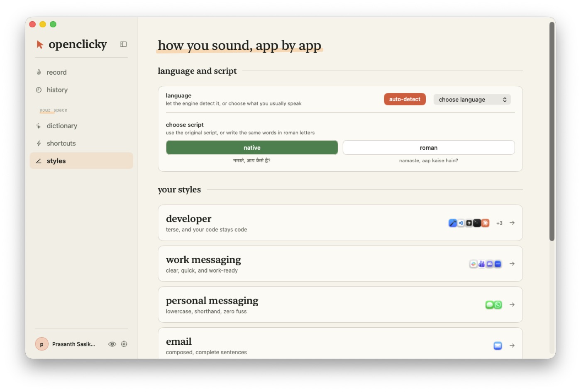Go to the record page
The height and width of the screenshot is (392, 581).
(81, 72)
